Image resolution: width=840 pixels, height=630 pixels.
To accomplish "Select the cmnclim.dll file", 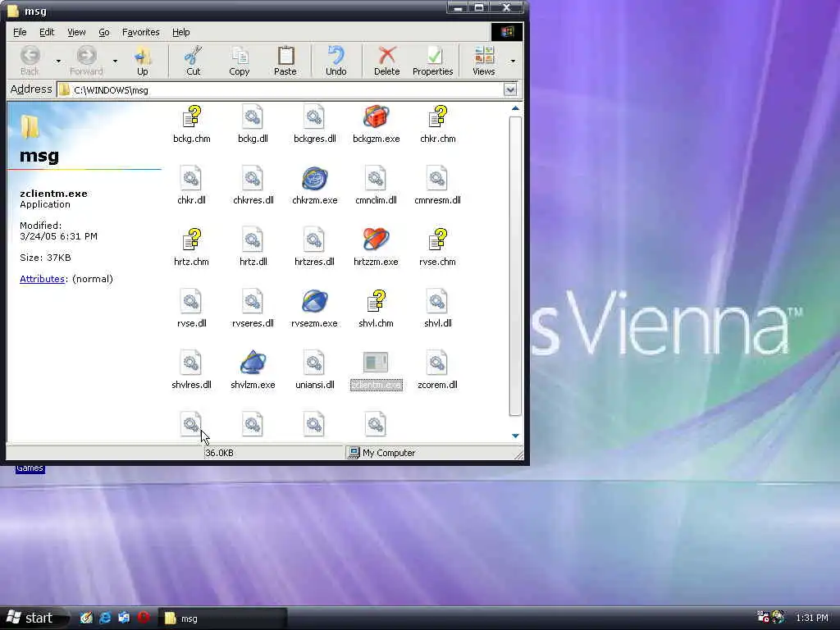I will pyautogui.click(x=376, y=186).
